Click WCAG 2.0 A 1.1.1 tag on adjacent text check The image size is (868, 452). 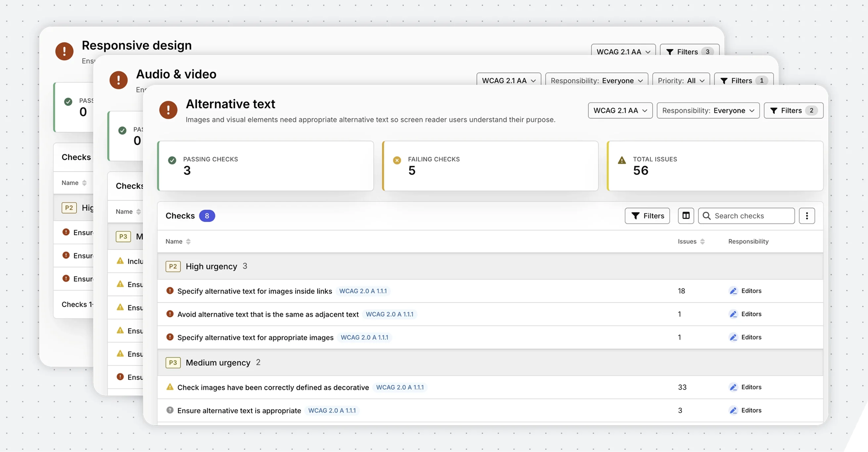(389, 314)
